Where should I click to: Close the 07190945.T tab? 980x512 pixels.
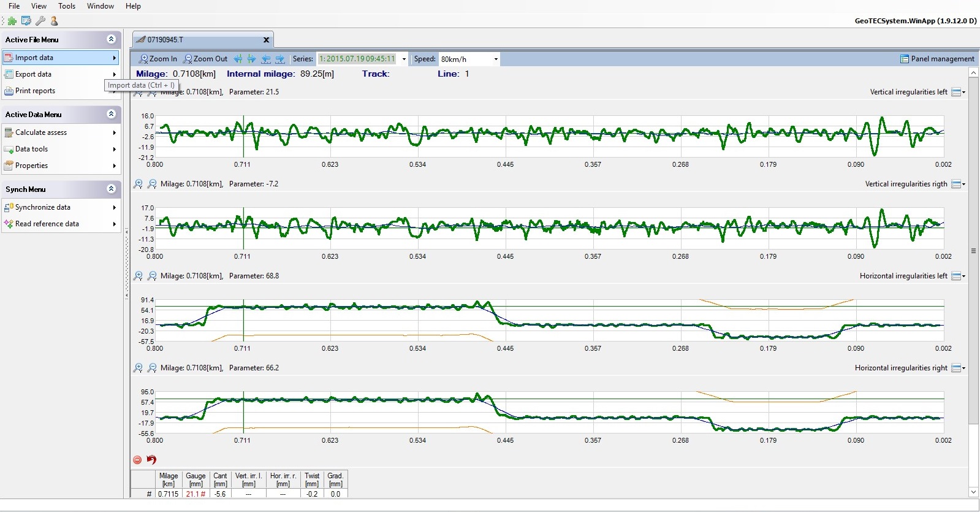pos(266,40)
